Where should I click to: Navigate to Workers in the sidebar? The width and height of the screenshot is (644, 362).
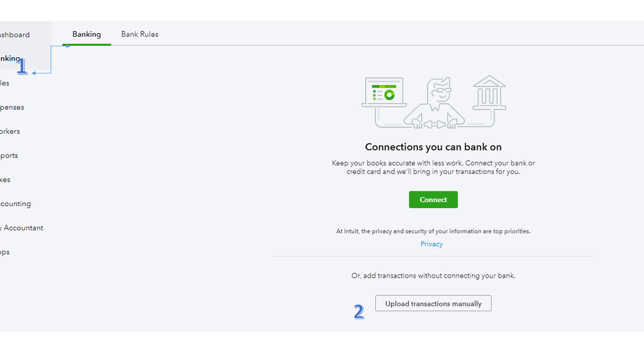pos(10,131)
